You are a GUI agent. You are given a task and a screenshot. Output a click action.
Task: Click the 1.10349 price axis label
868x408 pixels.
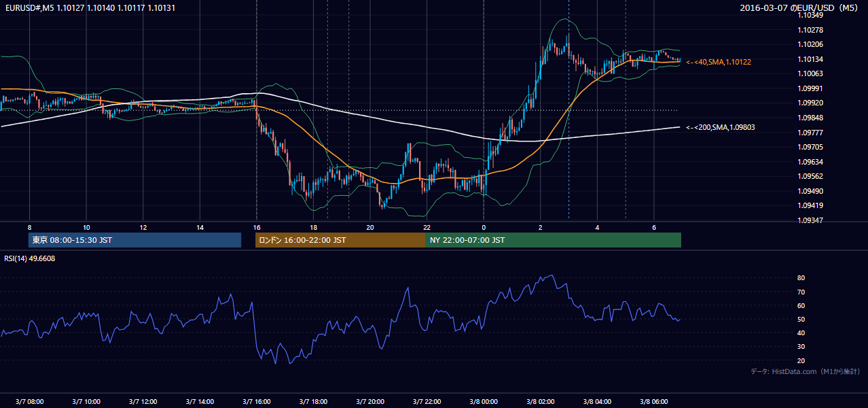coord(810,15)
